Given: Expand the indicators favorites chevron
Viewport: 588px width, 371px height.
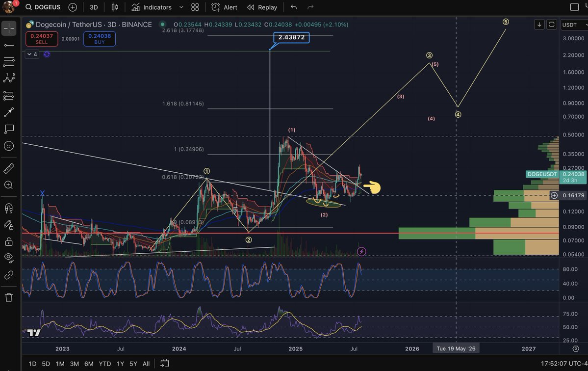Looking at the screenshot, I should 181,7.
